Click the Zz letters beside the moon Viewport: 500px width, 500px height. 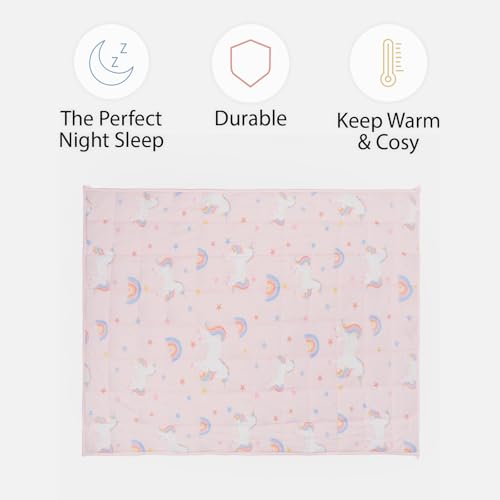119,55
